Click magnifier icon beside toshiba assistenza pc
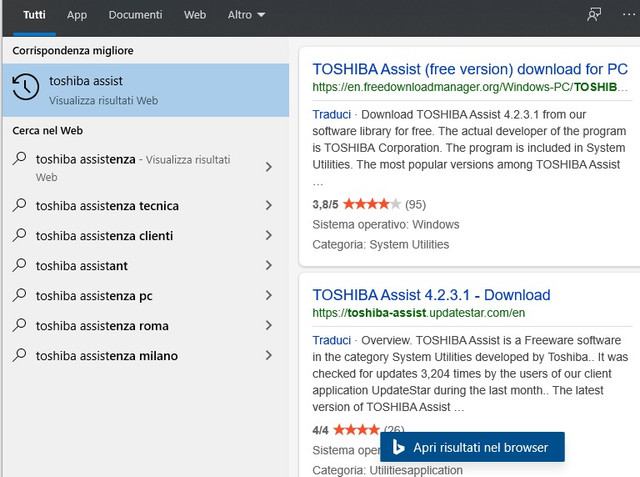Image resolution: width=640 pixels, height=477 pixels. pos(19,295)
